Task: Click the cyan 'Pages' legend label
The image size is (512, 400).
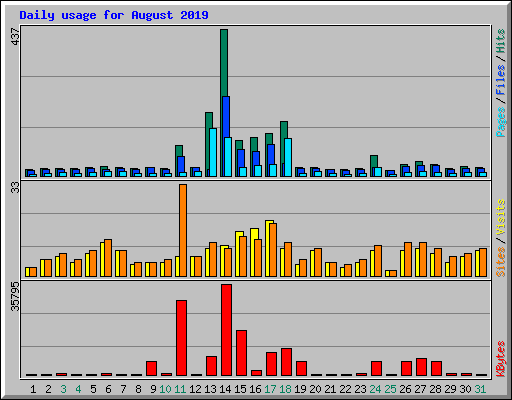Action: tap(500, 122)
